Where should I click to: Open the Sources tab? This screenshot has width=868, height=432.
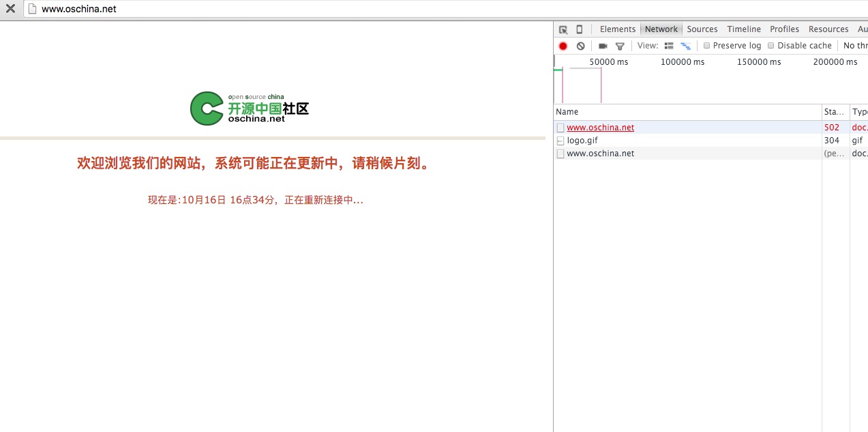pyautogui.click(x=702, y=29)
